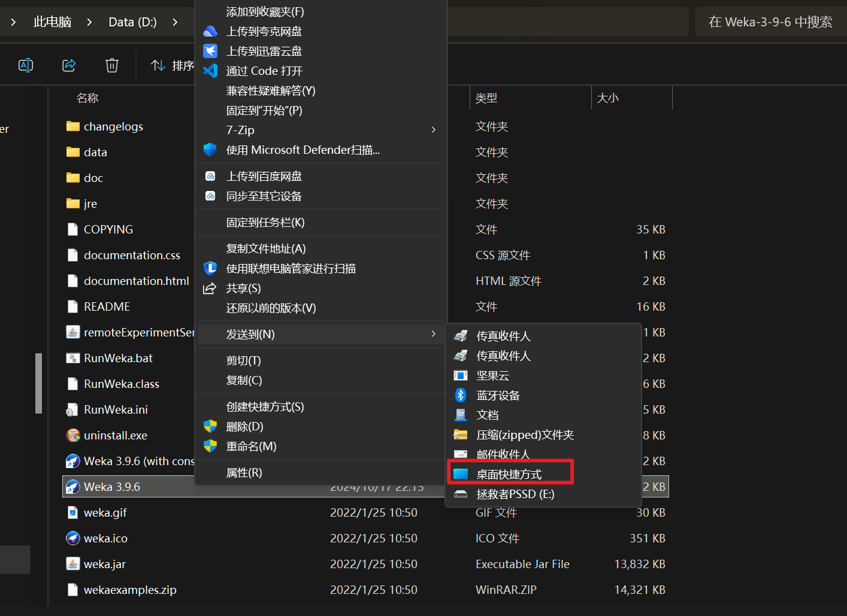The image size is (847, 616).
Task: Click the Xunlei cloud upload icon
Action: tap(210, 51)
